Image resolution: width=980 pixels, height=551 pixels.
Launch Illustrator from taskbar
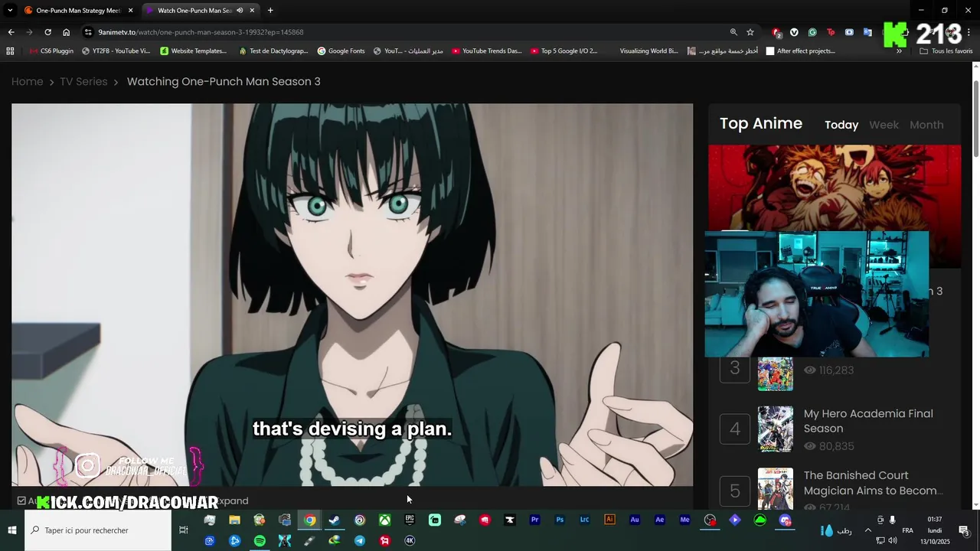pos(609,520)
